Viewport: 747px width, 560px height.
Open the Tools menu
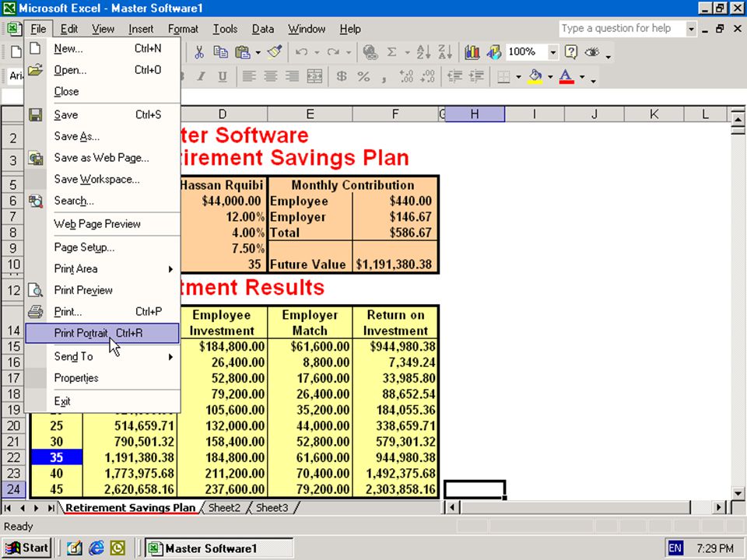(225, 29)
